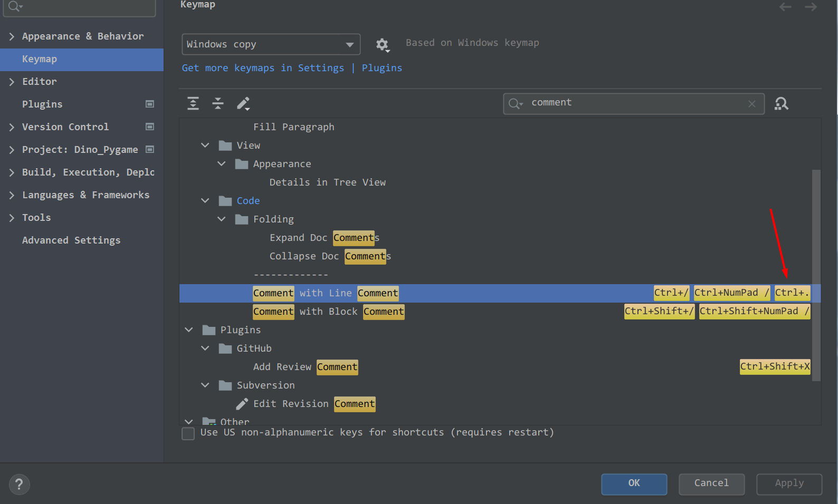838x504 pixels.
Task: Open the keymap gear actions menu
Action: [383, 45]
